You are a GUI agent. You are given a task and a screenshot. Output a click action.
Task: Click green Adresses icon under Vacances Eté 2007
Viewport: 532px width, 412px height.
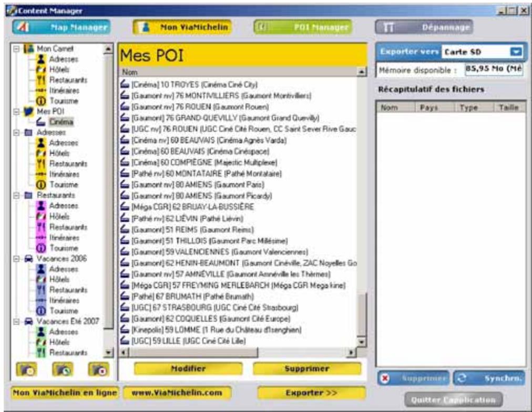(x=41, y=332)
